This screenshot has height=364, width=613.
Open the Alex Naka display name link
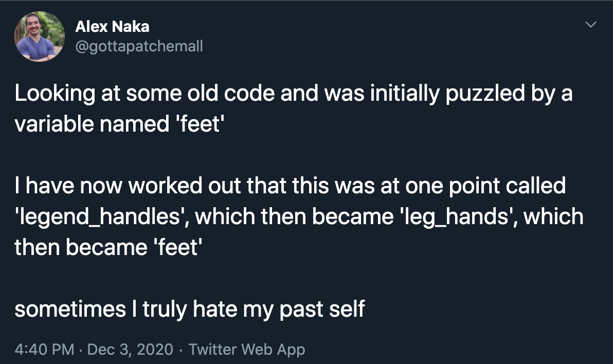(112, 27)
